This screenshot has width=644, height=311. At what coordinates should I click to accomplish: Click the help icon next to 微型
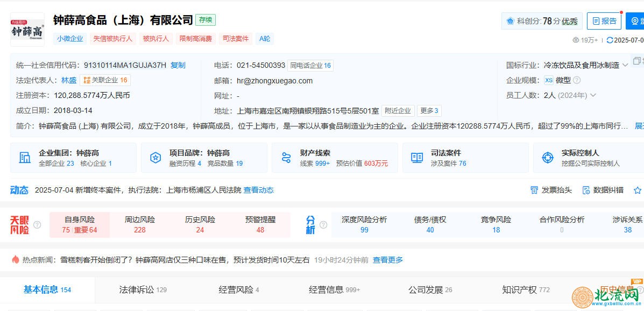coord(577,80)
